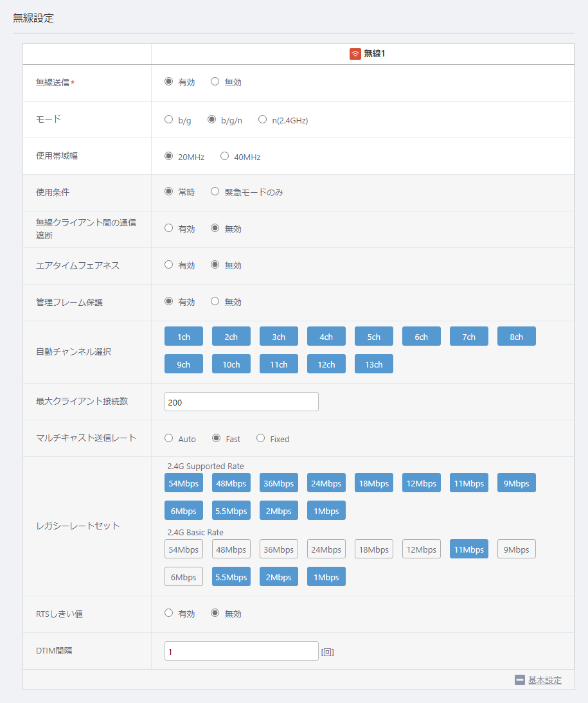Enable エアタイムフェアネス with 有効 radio
The height and width of the screenshot is (703, 588).
[x=168, y=265]
